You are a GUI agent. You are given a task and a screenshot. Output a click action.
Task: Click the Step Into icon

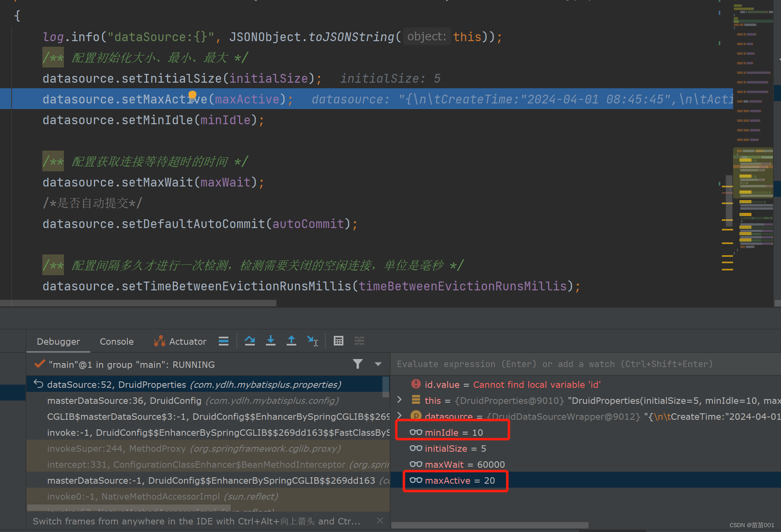pos(271,341)
